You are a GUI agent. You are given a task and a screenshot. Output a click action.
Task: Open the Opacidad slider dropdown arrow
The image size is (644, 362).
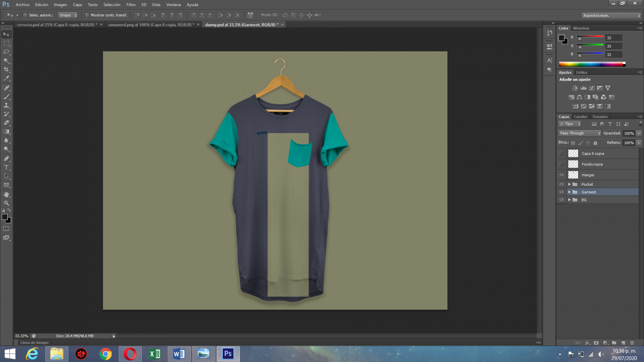[x=639, y=133]
